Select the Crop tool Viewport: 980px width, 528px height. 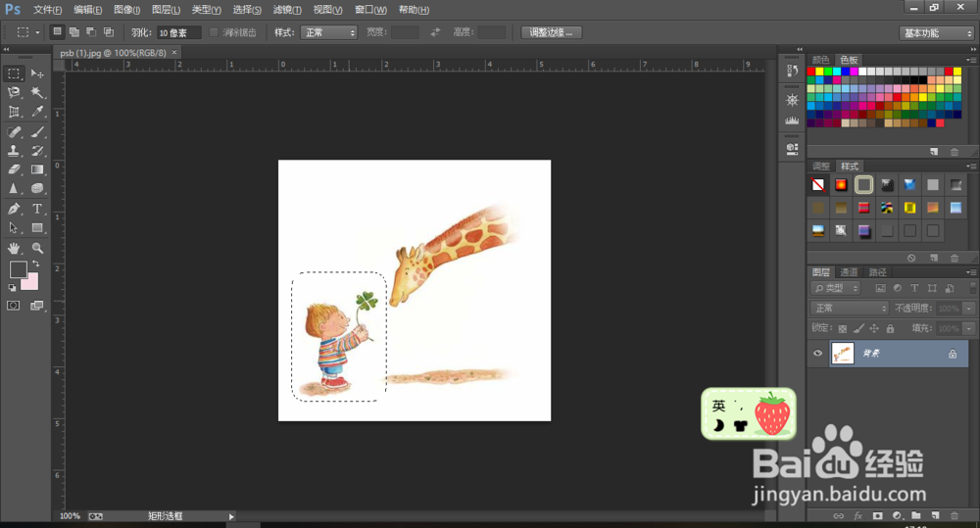14,112
